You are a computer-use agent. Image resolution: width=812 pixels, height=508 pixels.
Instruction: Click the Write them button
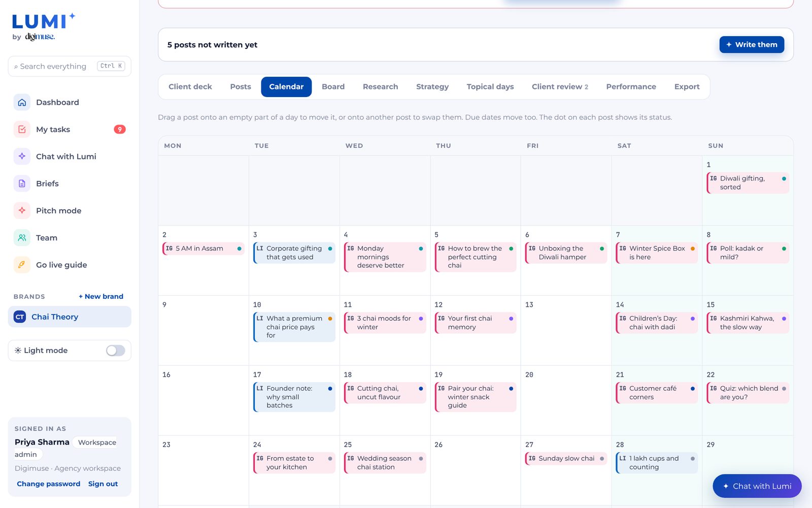coord(752,45)
